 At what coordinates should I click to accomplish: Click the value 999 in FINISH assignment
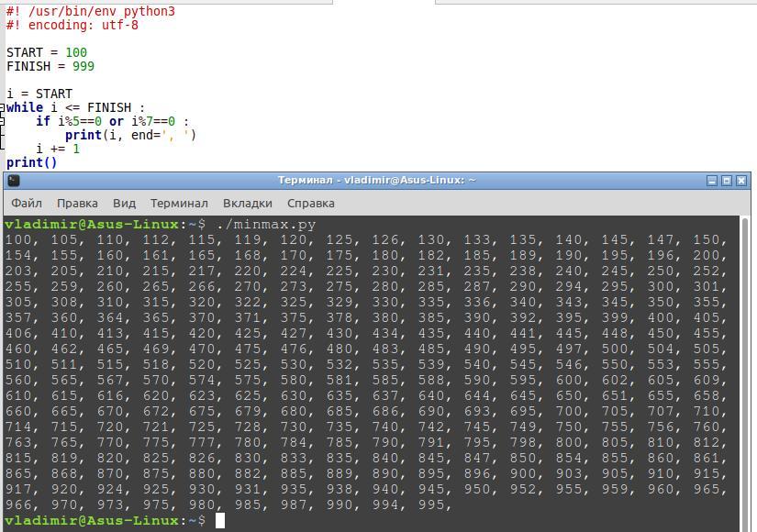click(x=83, y=66)
